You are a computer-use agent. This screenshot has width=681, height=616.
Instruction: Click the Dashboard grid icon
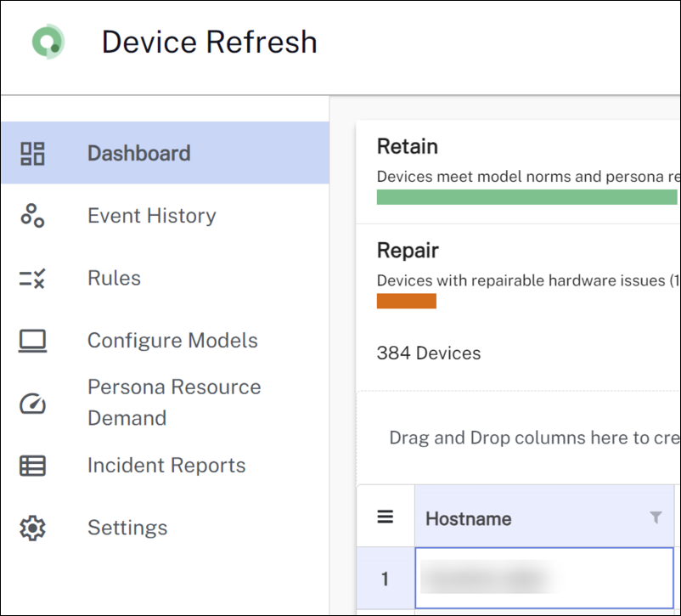tap(32, 154)
